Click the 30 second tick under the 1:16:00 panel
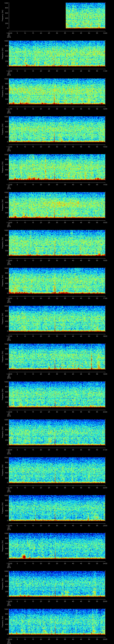114x644 pixels. pyautogui.click(x=57, y=298)
